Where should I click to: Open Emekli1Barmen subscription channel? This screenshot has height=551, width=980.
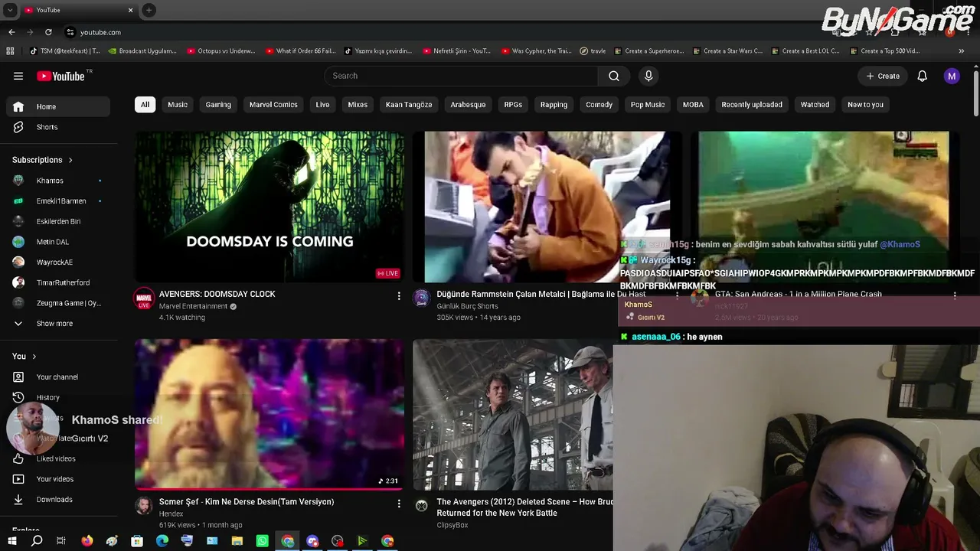pos(58,201)
